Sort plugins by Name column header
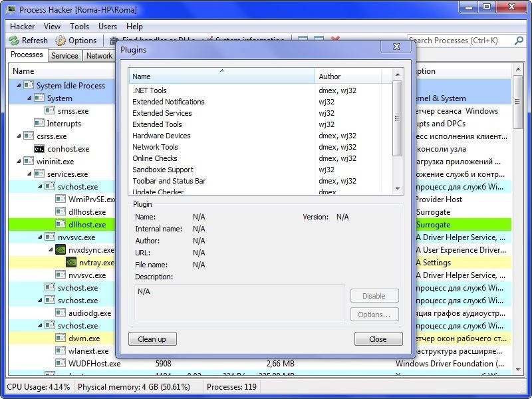This screenshot has width=532, height=399. pyautogui.click(x=222, y=76)
